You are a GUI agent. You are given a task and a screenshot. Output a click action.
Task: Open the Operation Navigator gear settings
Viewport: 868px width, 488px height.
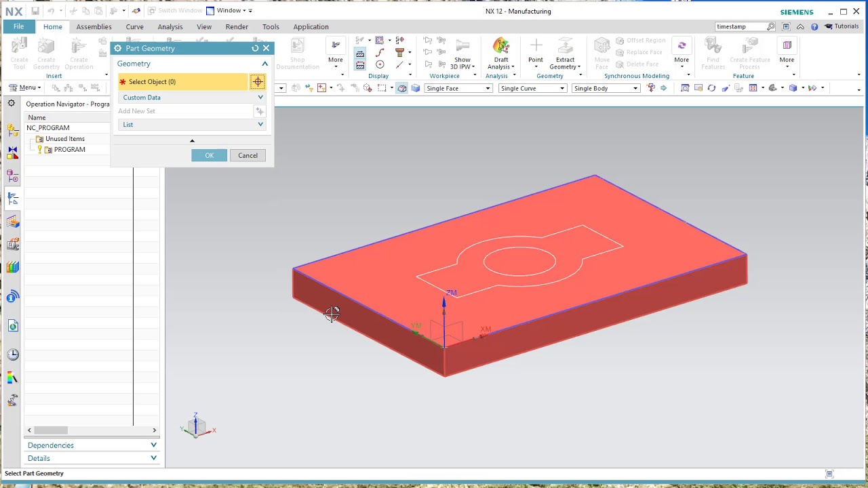coord(12,104)
